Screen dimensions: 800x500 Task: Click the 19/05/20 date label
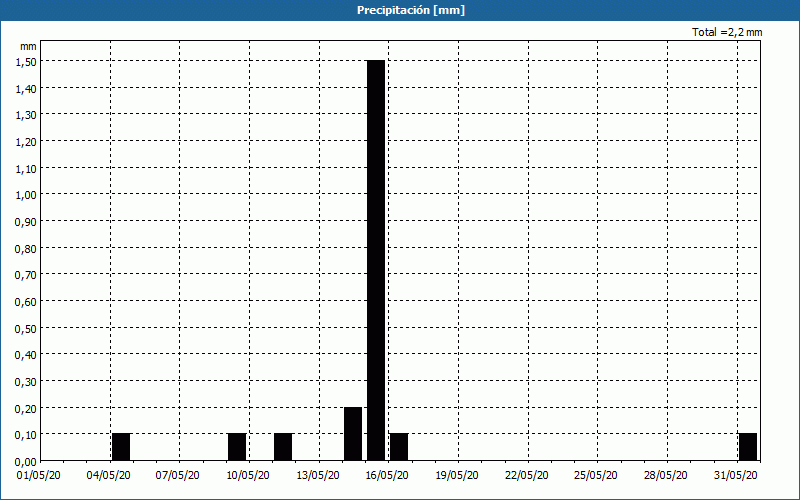[x=457, y=475]
